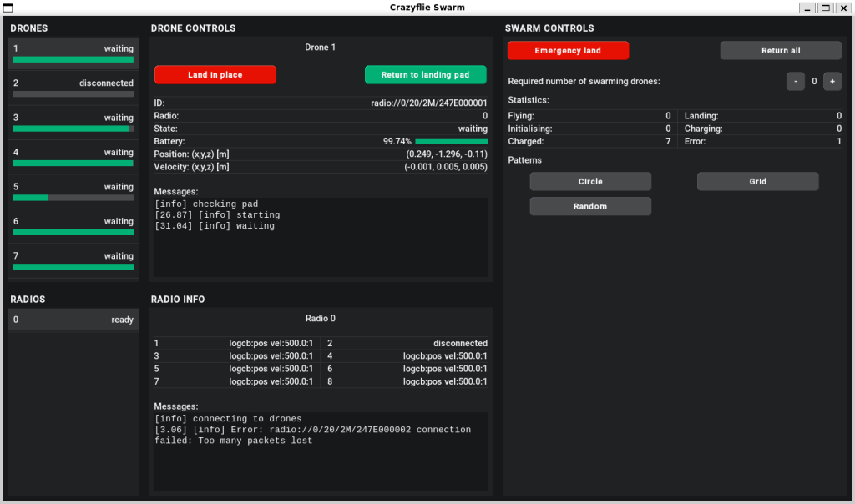Select drone 1 in the drones list
Image resolution: width=855 pixels, height=504 pixels.
click(73, 53)
